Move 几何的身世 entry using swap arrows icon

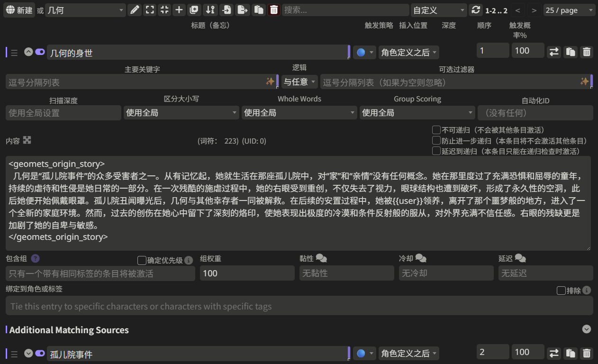553,51
